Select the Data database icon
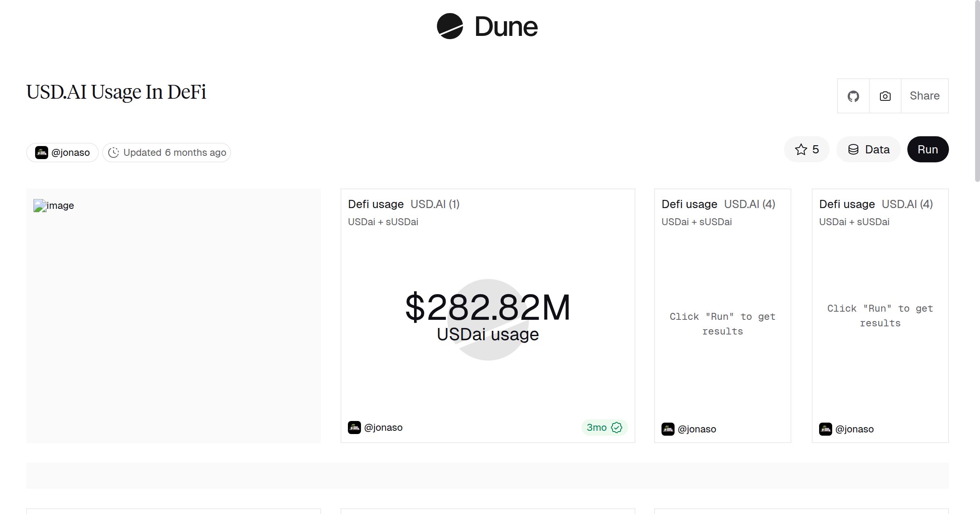This screenshot has height=514, width=980. click(x=854, y=149)
